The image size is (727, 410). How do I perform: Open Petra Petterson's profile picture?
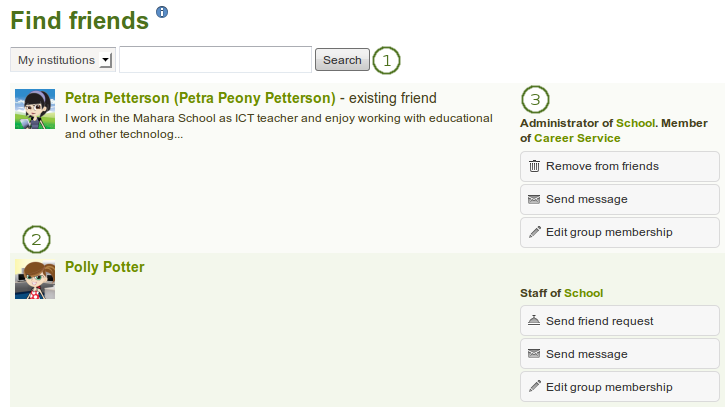(x=35, y=109)
